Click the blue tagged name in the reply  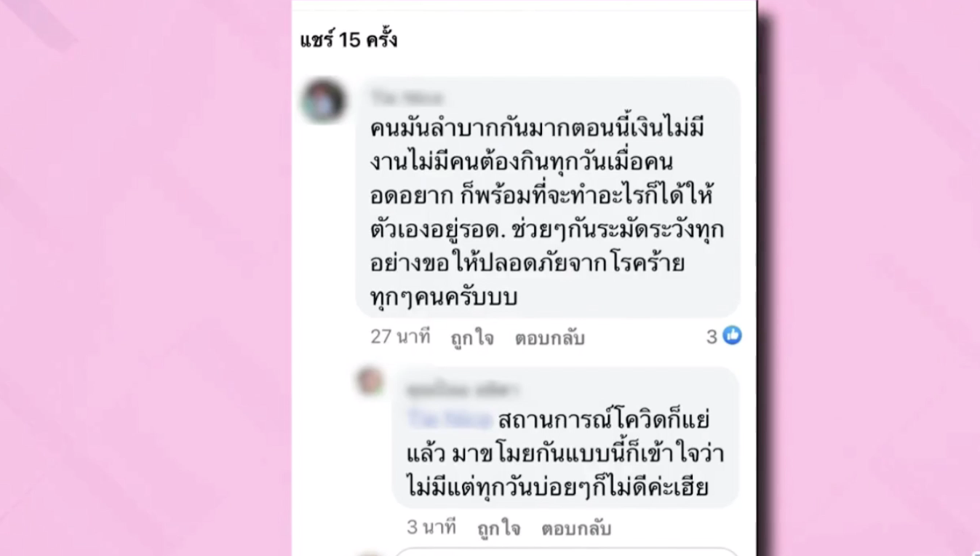(449, 419)
